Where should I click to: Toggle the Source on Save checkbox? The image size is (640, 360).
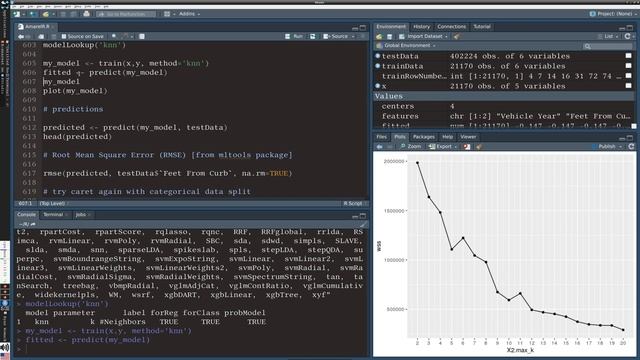pyautogui.click(x=64, y=36)
